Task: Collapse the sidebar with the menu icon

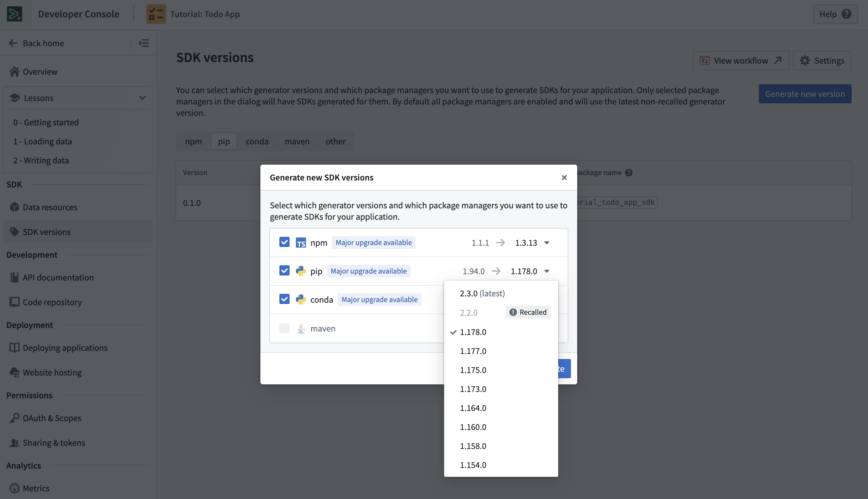Action: coord(144,43)
